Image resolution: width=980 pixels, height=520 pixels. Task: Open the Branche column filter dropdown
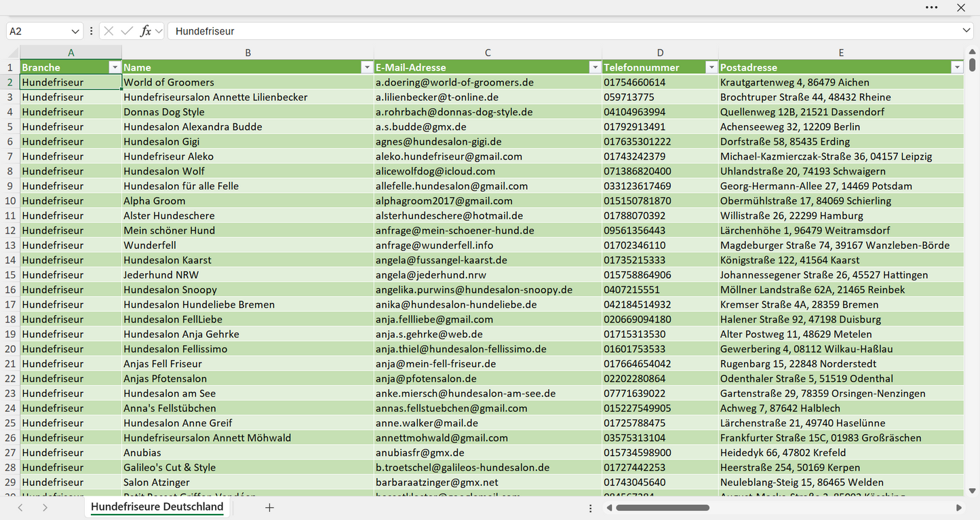pos(115,67)
